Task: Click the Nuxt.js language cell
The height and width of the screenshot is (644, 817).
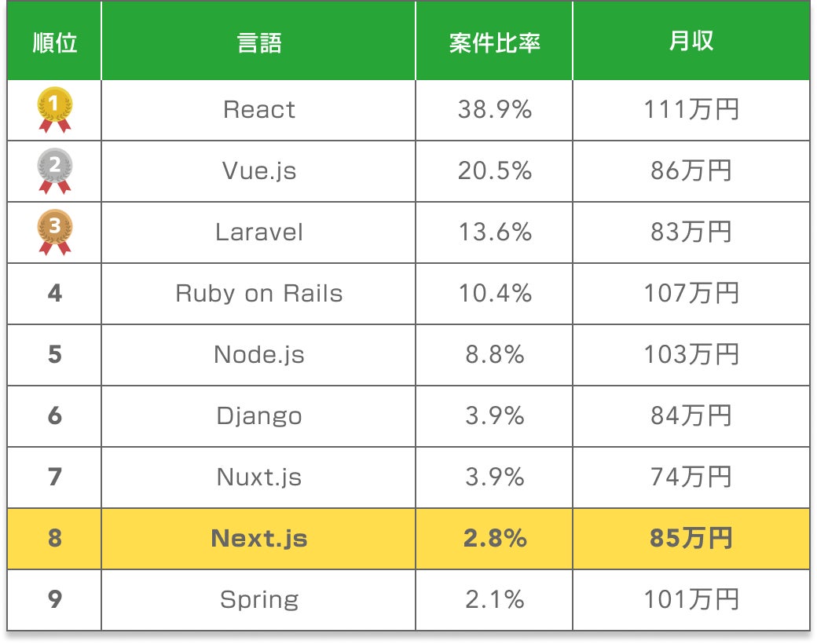Action: (x=259, y=478)
